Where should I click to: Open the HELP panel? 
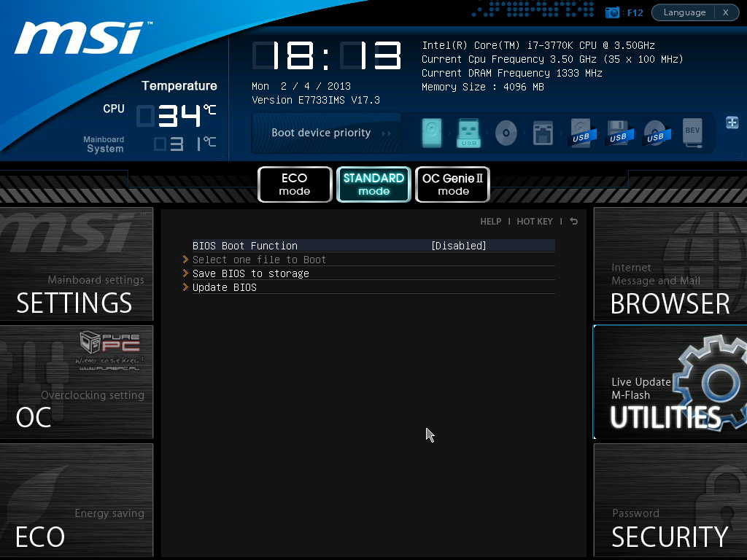(x=491, y=222)
